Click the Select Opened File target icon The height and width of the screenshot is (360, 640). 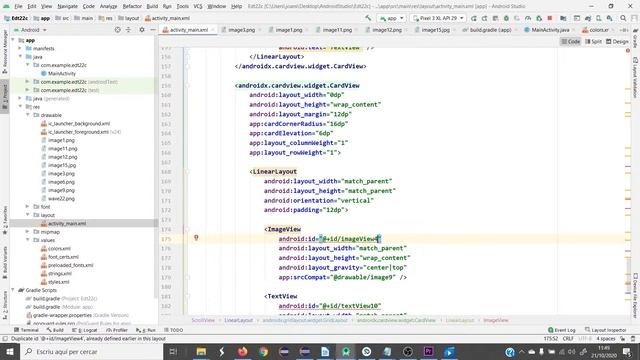point(118,30)
